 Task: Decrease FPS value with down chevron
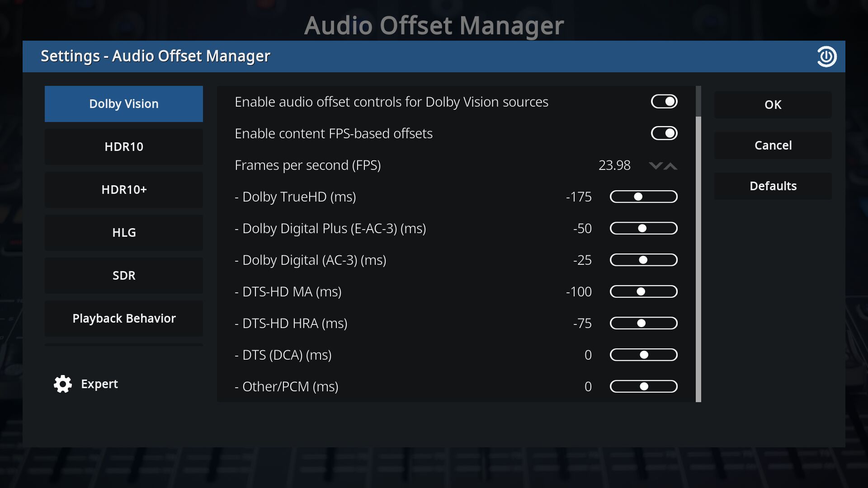[655, 166]
